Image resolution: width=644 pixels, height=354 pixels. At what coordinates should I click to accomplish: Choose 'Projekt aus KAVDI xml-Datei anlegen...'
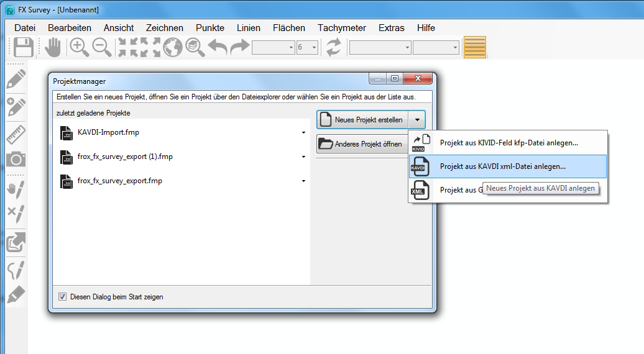tap(502, 166)
